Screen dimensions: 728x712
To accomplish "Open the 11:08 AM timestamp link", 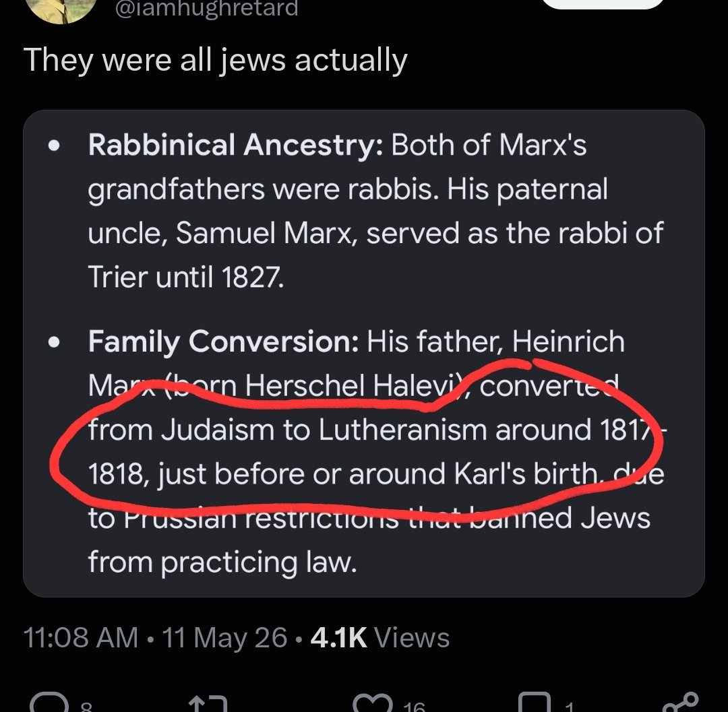I will tap(80, 637).
